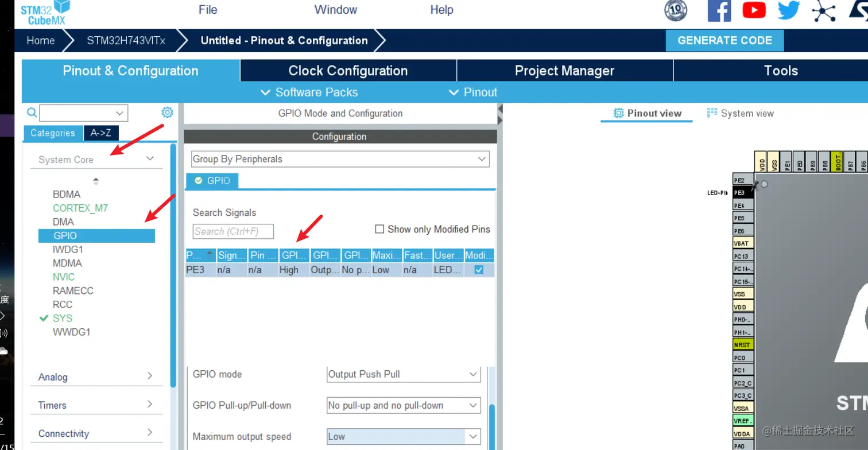
Task: Click the PE6 pin on the chip
Action: [743, 231]
